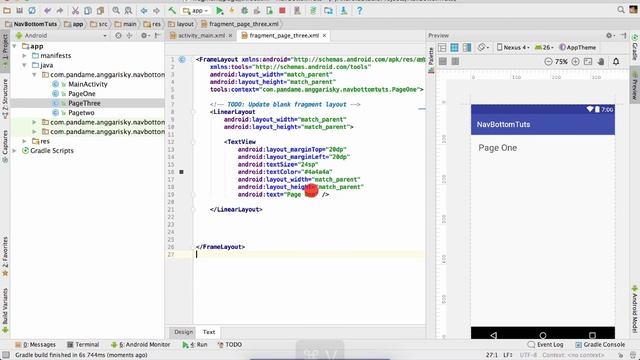This screenshot has height=360, width=640.
Task: Click the Help question mark icon
Action: tap(360, 11)
